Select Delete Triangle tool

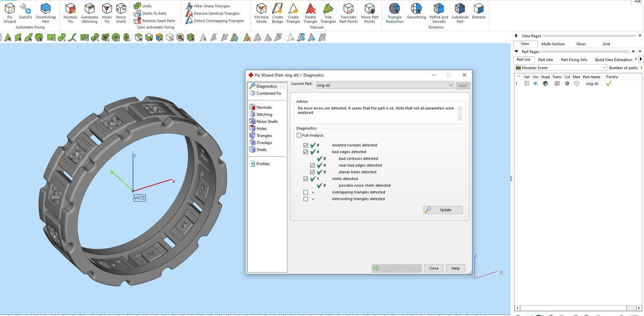pos(310,13)
